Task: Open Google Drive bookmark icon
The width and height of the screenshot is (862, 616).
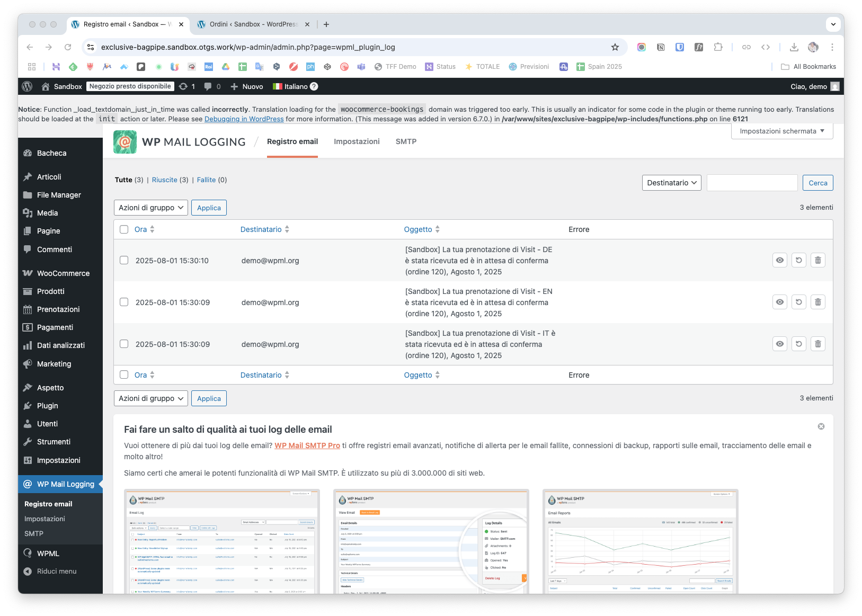Action: (226, 67)
